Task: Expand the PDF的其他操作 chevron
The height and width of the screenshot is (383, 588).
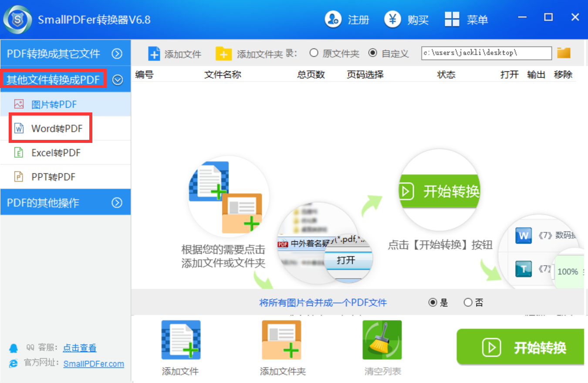Action: pos(117,203)
